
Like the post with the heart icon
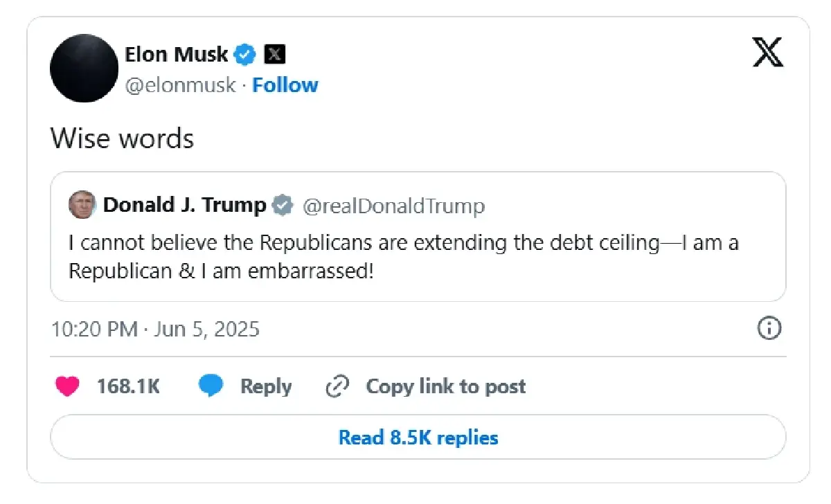pyautogui.click(x=67, y=386)
